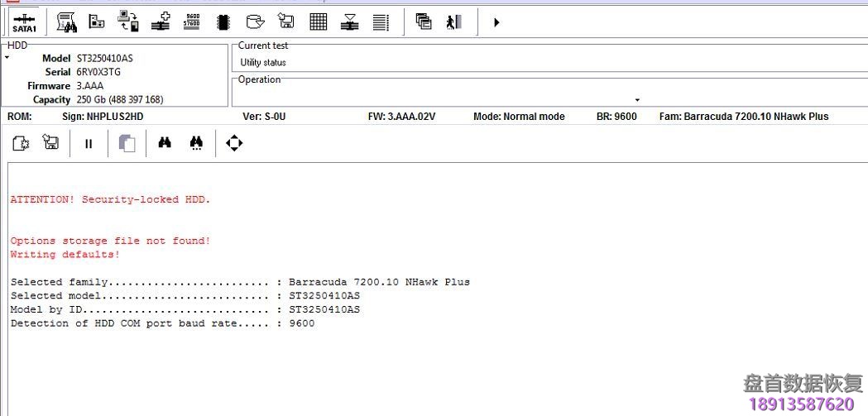This screenshot has height=416, width=868.
Task: Click the binoculars with dots find-next icon
Action: click(x=196, y=143)
